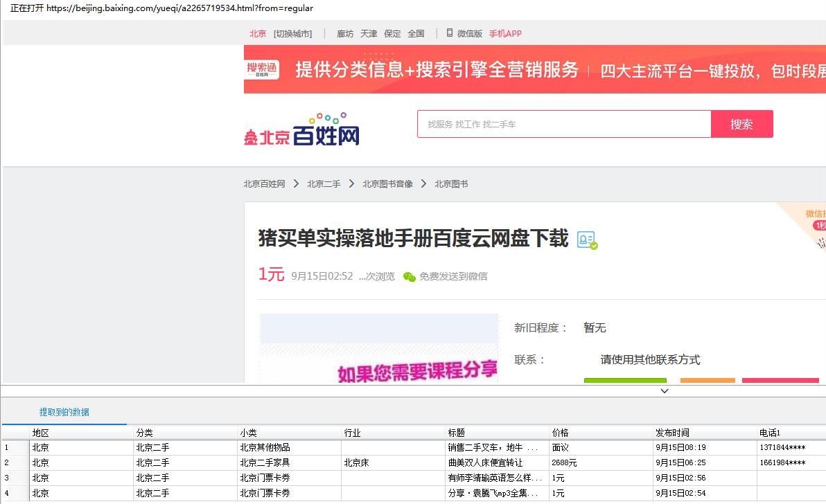Screen dimensions: 826x504
Task: Click 全国 in the city navigation bar
Action: [x=416, y=33]
